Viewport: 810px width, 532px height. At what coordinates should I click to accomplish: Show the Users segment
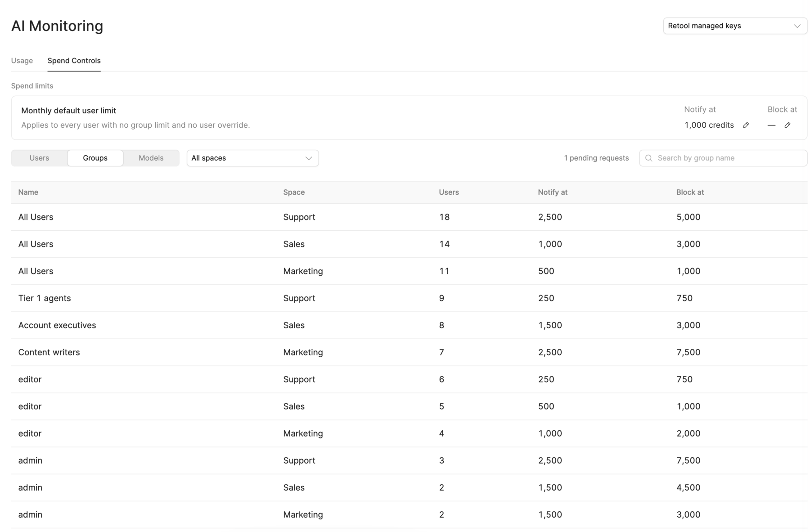39,158
